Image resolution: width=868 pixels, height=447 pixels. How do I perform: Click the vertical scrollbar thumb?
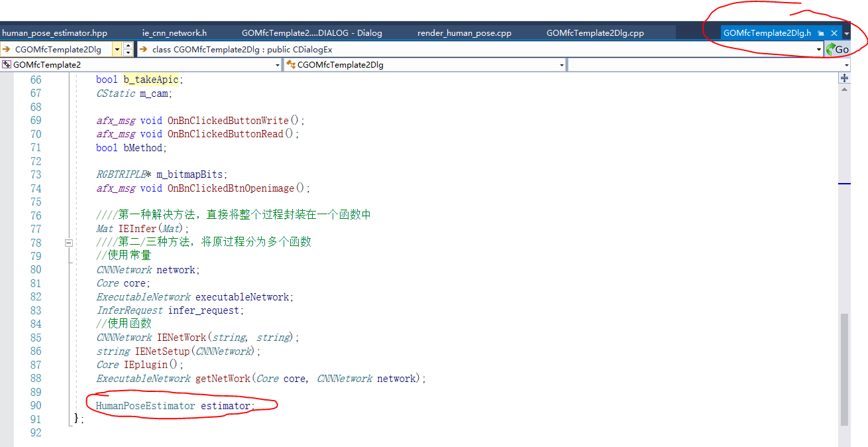845,369
